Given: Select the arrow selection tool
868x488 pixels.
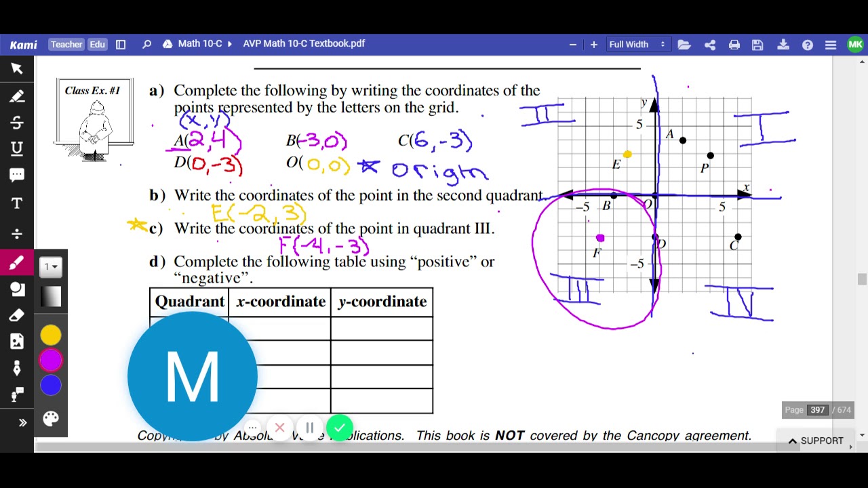Looking at the screenshot, I should coord(17,68).
